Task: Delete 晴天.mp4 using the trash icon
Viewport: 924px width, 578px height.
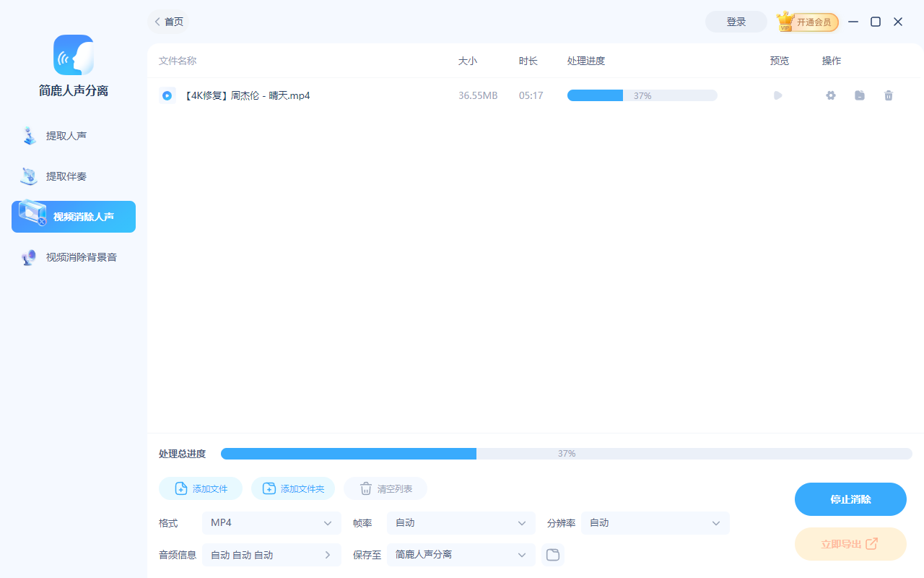Action: coord(888,95)
